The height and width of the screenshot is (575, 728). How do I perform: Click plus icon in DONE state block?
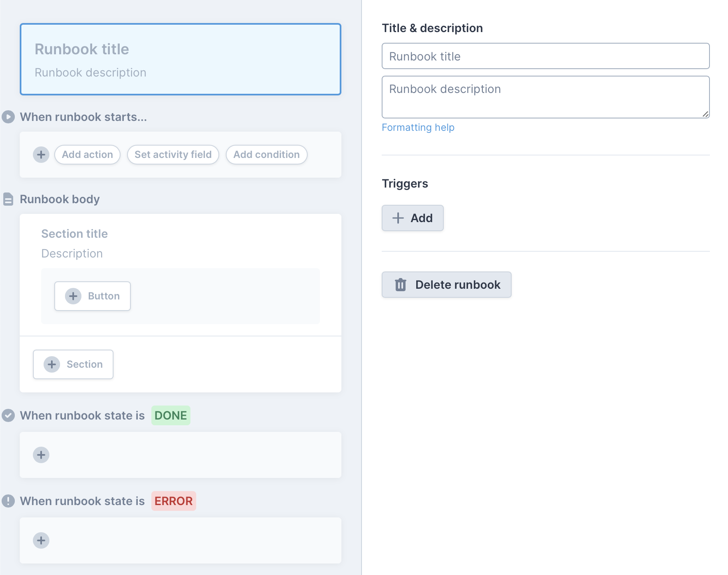(41, 455)
